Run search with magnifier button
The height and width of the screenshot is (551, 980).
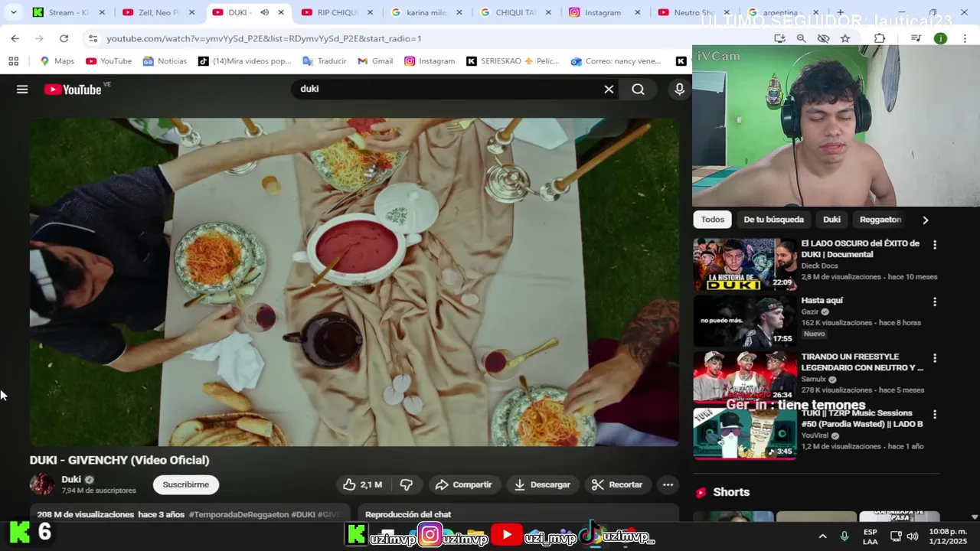pyautogui.click(x=638, y=90)
